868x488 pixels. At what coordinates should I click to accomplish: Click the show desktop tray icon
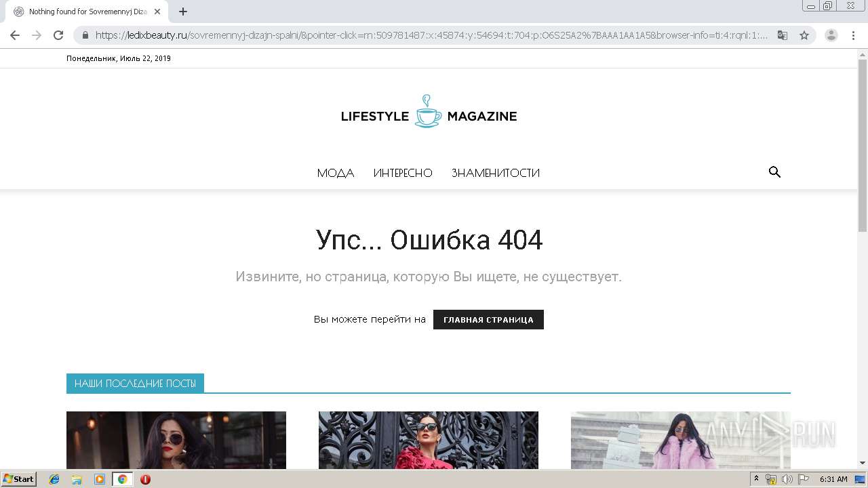coord(860,479)
